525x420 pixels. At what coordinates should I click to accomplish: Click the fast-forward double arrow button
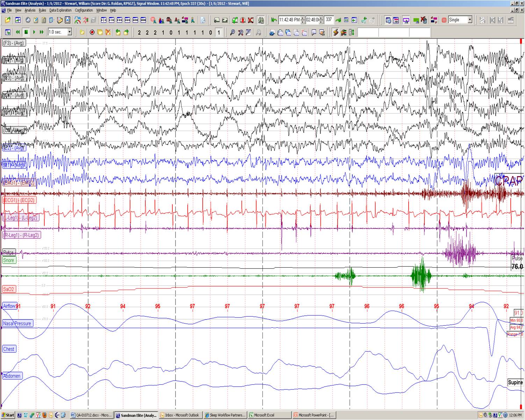42,32
